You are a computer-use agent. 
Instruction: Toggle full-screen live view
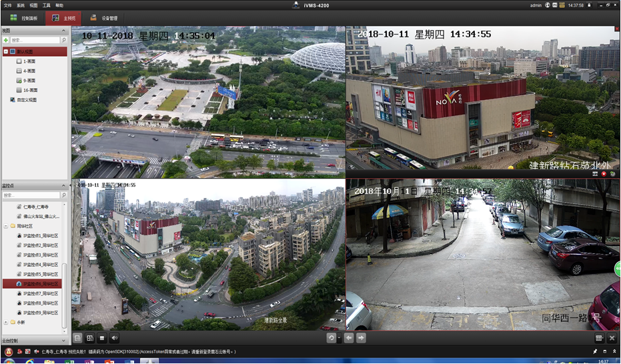pyautogui.click(x=612, y=338)
